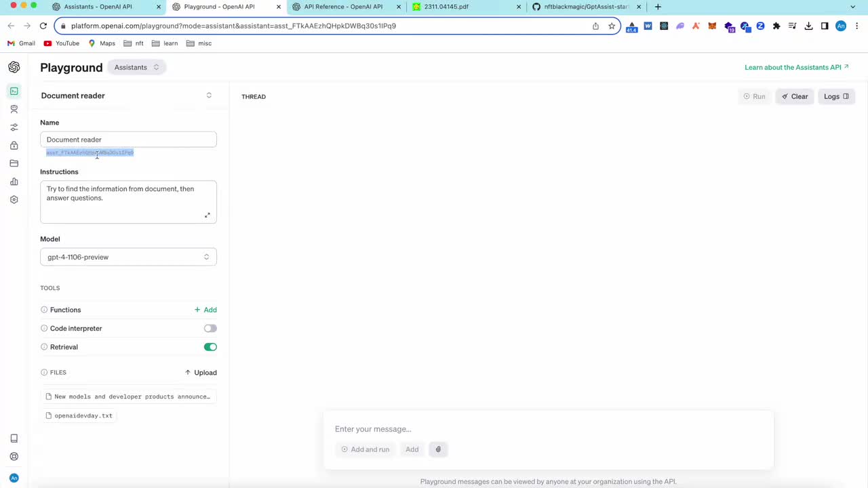Open the Assistants mode dropdown
Viewport: 868px width, 488px height.
point(136,67)
